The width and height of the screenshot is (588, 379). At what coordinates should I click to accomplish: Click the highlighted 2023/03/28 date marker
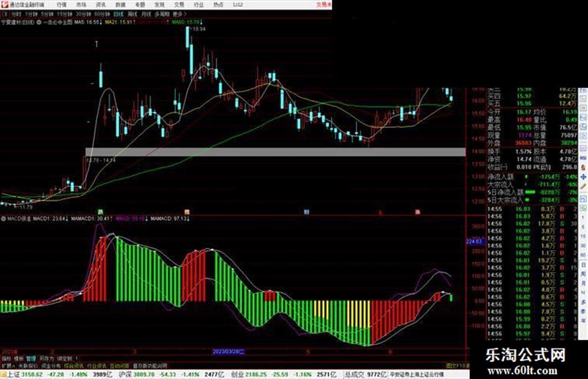tap(228, 352)
